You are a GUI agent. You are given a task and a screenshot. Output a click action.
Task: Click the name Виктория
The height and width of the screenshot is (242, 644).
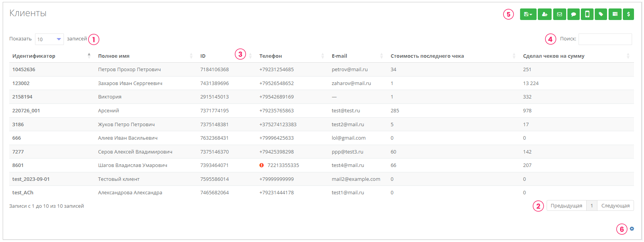[x=110, y=97]
